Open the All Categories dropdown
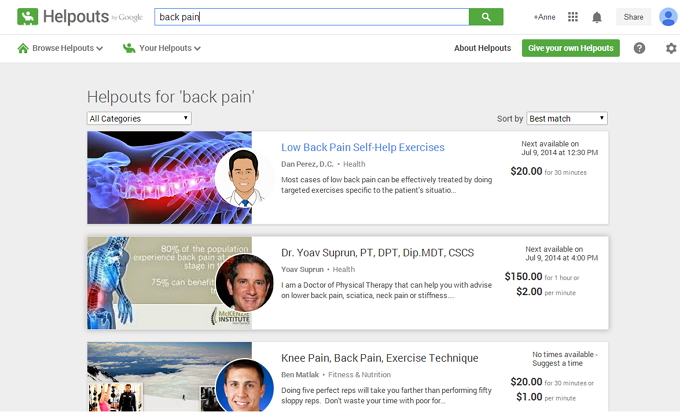Image resolution: width=680 pixels, height=412 pixels. (x=139, y=118)
